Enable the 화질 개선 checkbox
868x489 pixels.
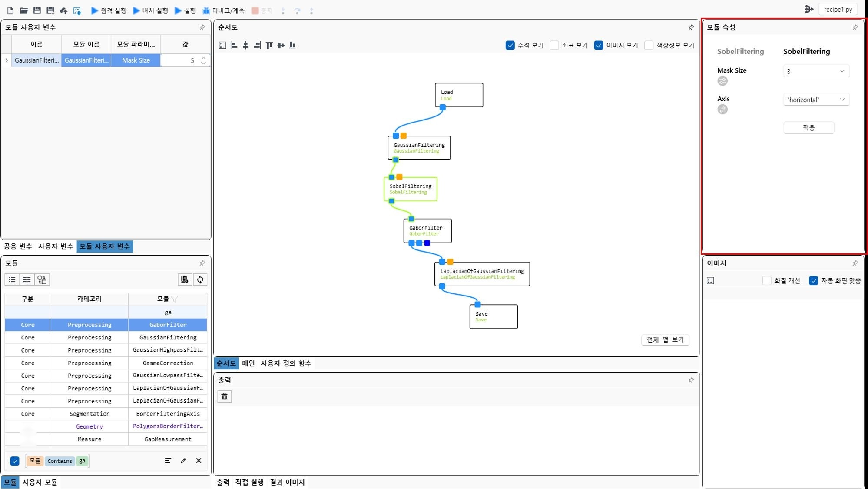point(767,281)
